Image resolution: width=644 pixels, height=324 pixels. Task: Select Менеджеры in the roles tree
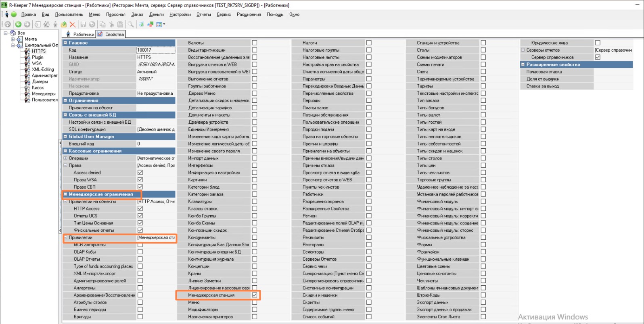click(44, 94)
